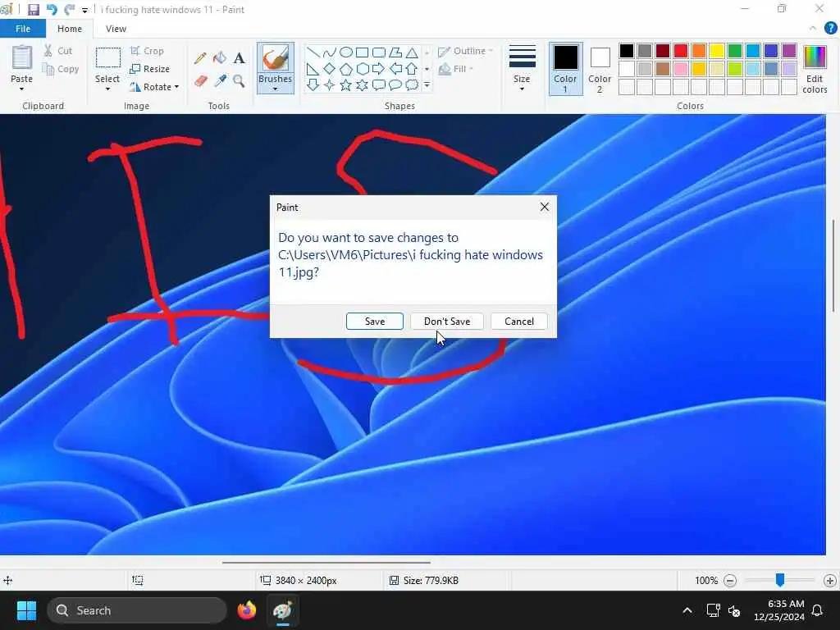Choose the Five-point star shape
The width and height of the screenshot is (840, 630).
point(346,84)
